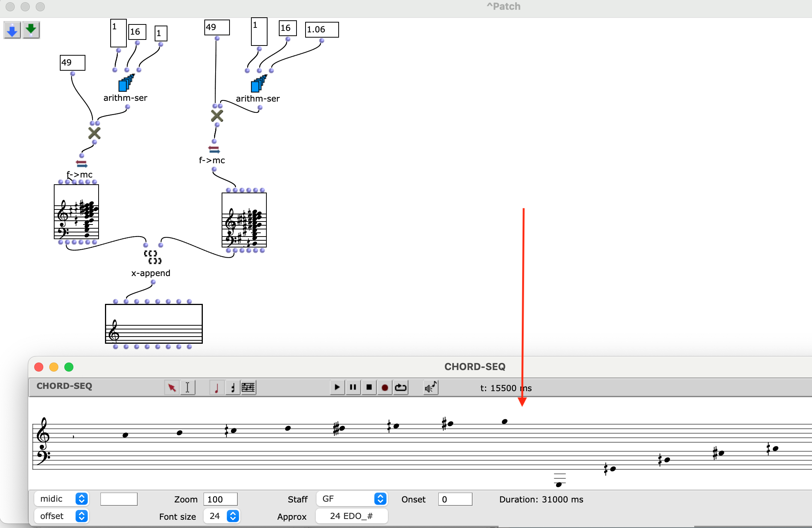Click the MIDI speaker audio icon
The width and height of the screenshot is (812, 528).
tap(430, 388)
